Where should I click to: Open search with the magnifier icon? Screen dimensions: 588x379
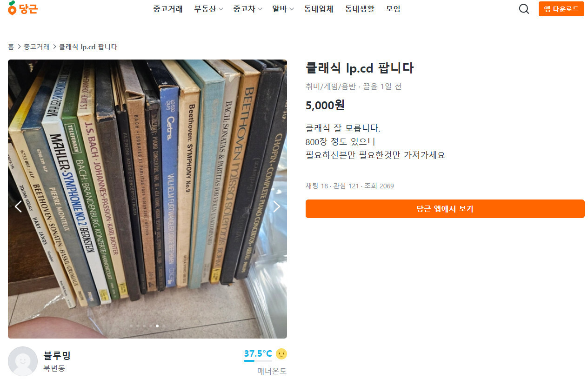(524, 9)
